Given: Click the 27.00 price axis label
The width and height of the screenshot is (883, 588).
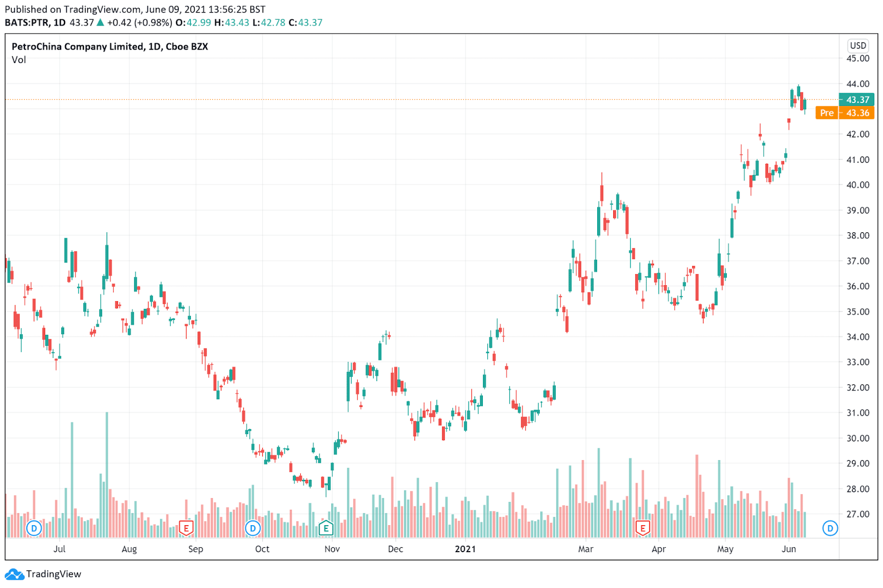Looking at the screenshot, I should point(858,514).
